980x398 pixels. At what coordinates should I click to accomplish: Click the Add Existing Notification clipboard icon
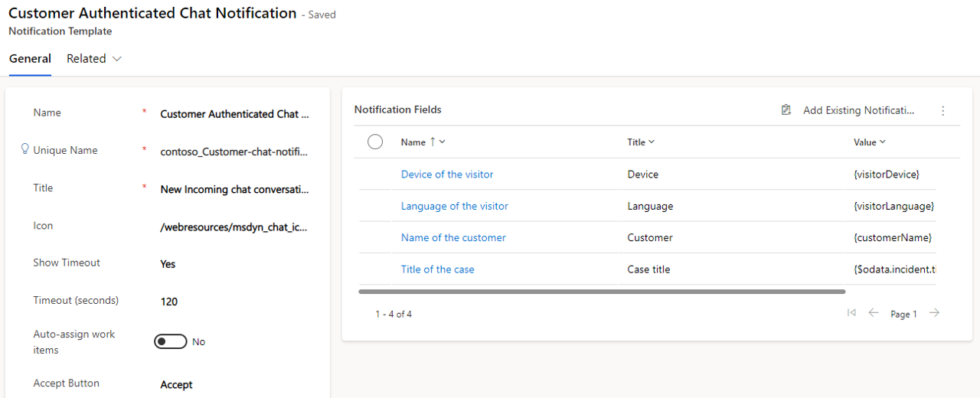pos(786,110)
